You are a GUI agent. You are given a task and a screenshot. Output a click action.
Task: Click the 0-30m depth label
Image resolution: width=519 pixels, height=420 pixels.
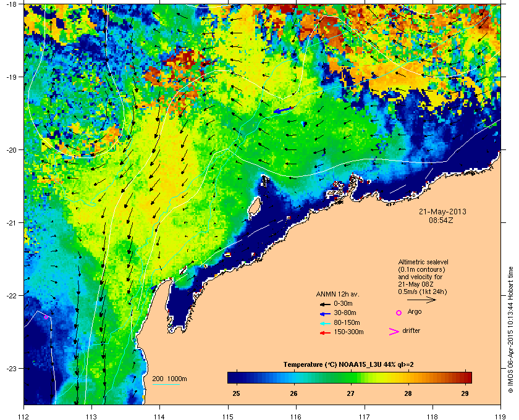click(x=344, y=303)
